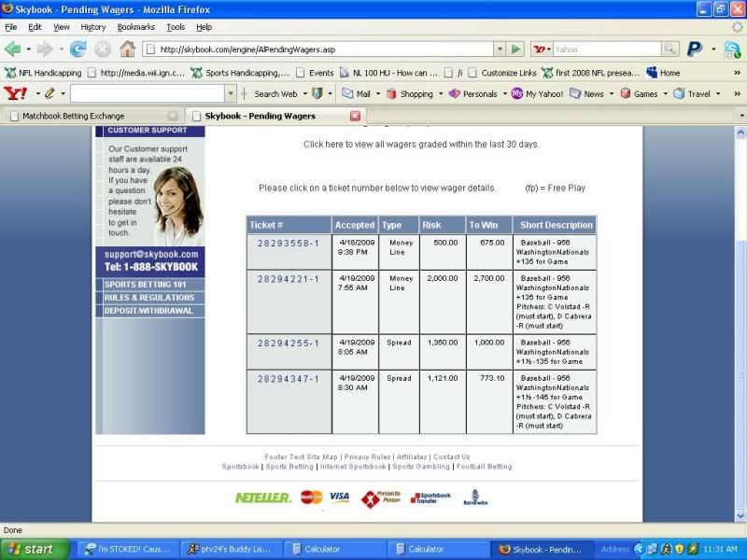Open the Search Web dropdown arrow

click(305, 94)
